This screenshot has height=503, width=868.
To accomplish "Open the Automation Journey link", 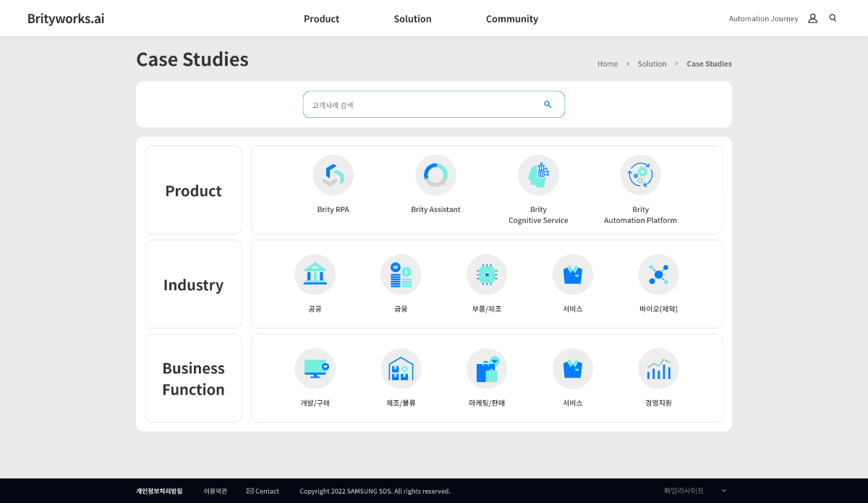I will pos(764,19).
